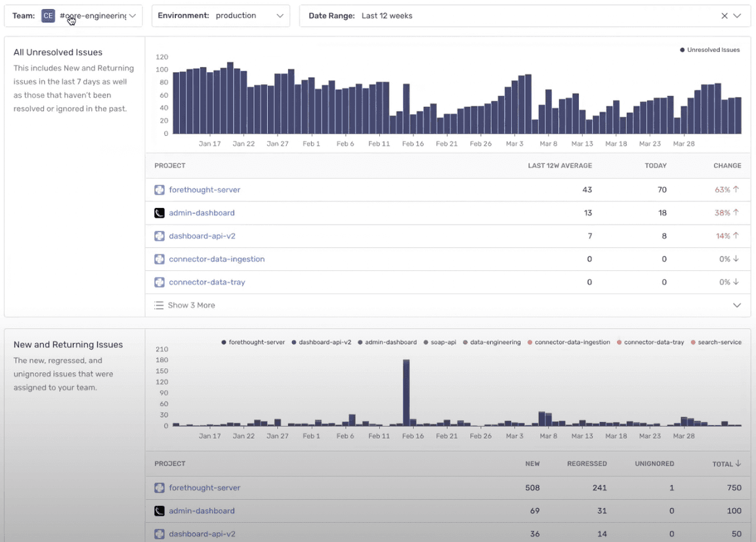The height and width of the screenshot is (542, 756).
Task: Click the tall Feb 16 spike bar
Action: tap(406, 392)
